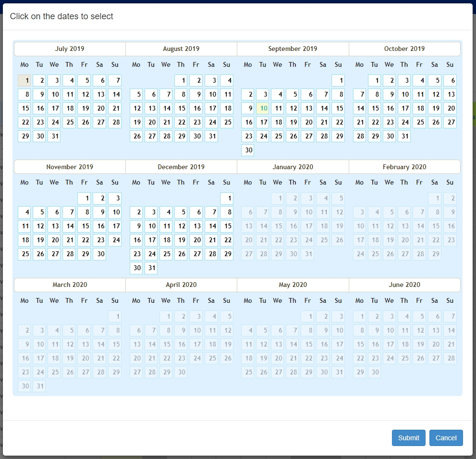The height and width of the screenshot is (459, 476).
Task: Click disabled May 31, 2020
Action: click(x=338, y=372)
